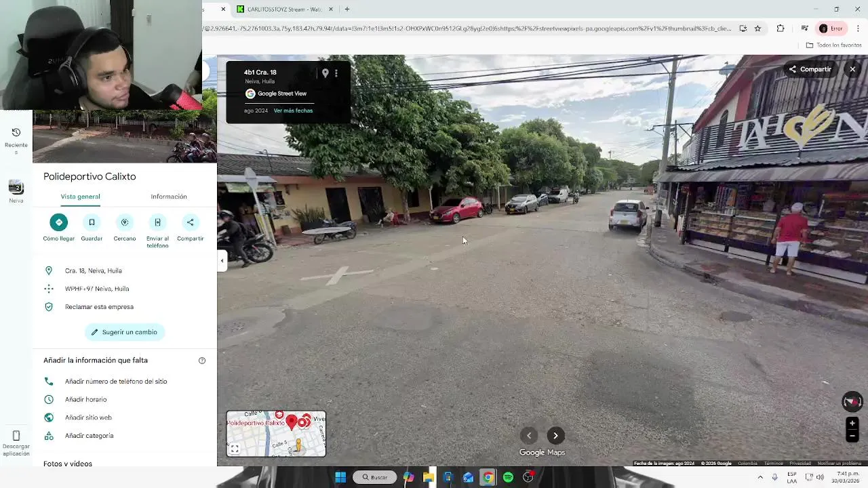Click the Neiva saved-search sidebar thumbnail
The image size is (868, 488).
[x=16, y=187]
